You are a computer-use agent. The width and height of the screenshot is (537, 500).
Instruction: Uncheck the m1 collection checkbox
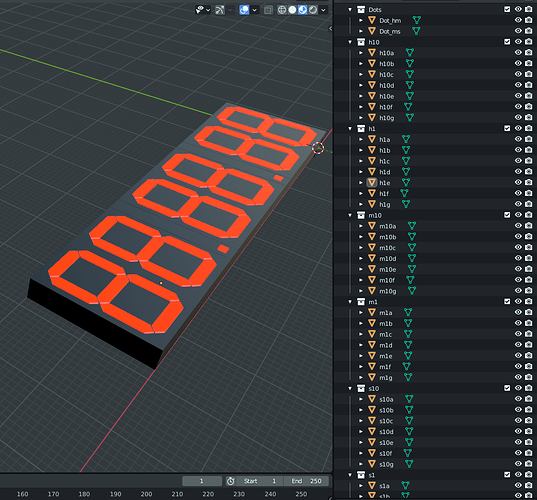click(507, 301)
